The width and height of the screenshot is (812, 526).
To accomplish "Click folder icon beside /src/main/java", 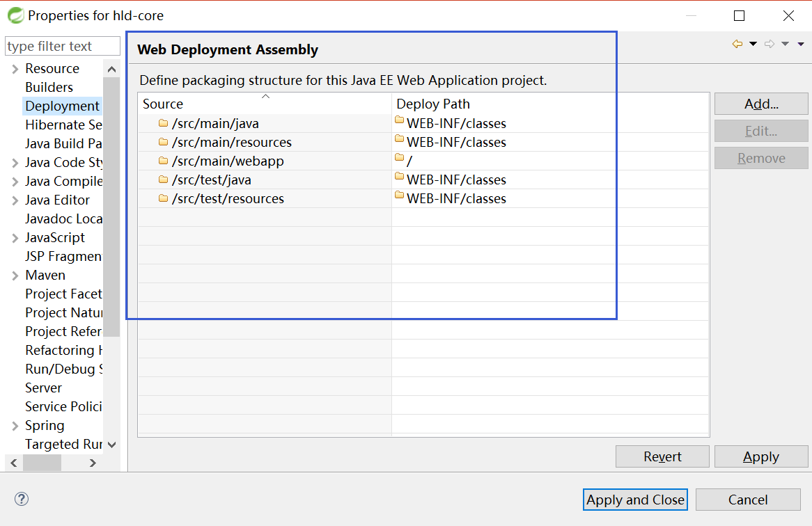I will 164,123.
